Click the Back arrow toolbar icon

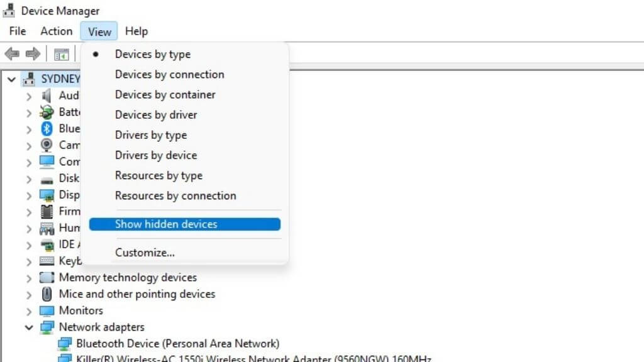[11, 54]
